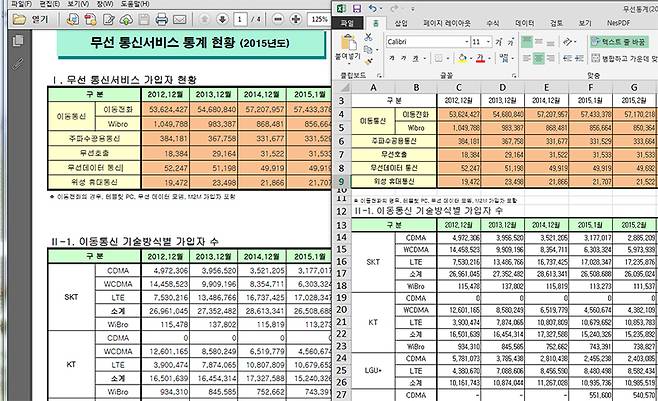Go to the next page with the down arrow
The width and height of the screenshot is (658, 401).
tap(222, 19)
